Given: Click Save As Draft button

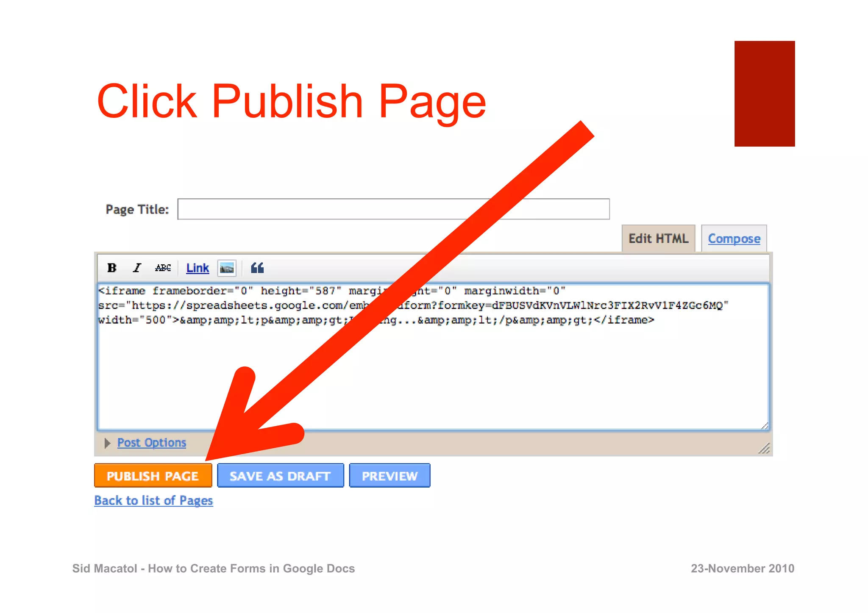Looking at the screenshot, I should pyautogui.click(x=280, y=476).
